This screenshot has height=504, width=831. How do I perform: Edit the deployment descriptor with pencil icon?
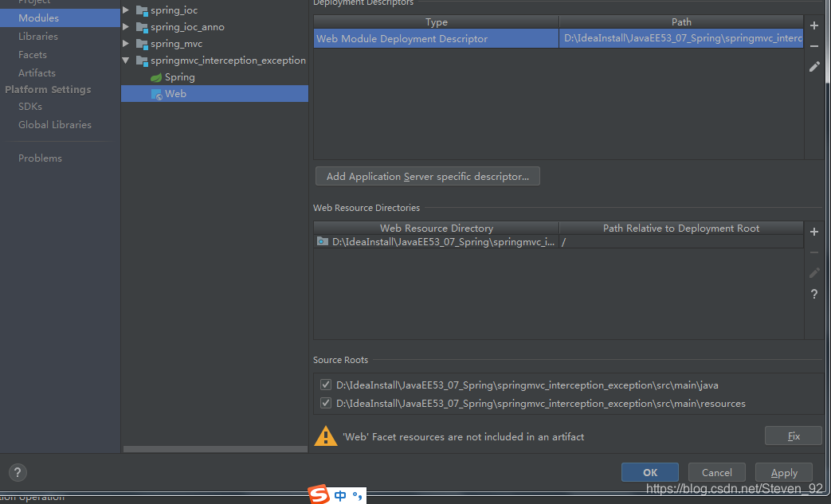814,67
